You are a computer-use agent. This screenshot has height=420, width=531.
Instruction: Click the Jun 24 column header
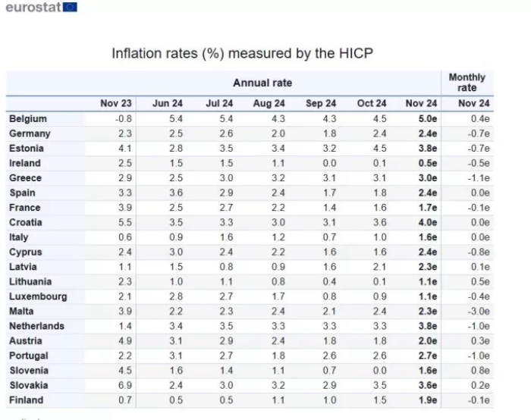click(x=168, y=103)
